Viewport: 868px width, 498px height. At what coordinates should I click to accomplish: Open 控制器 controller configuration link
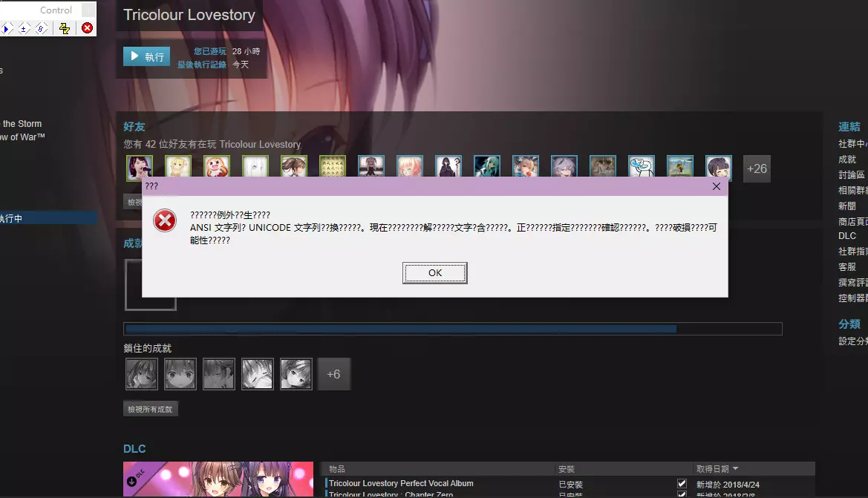tap(852, 298)
